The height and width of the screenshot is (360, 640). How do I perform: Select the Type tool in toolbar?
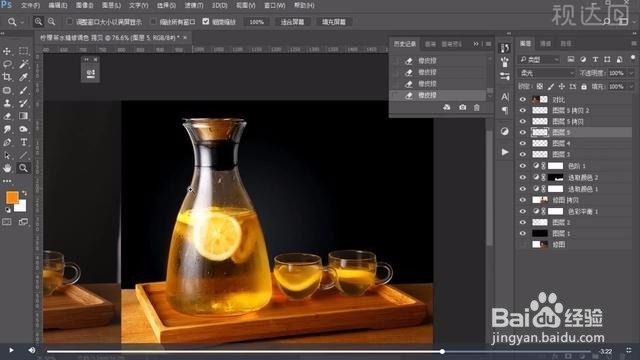click(x=23, y=142)
